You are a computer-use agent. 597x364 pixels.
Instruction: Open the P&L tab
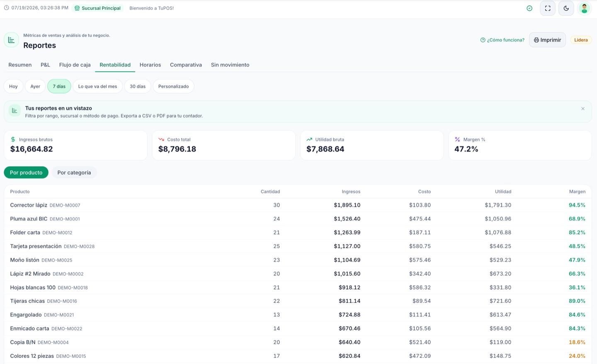(45, 65)
